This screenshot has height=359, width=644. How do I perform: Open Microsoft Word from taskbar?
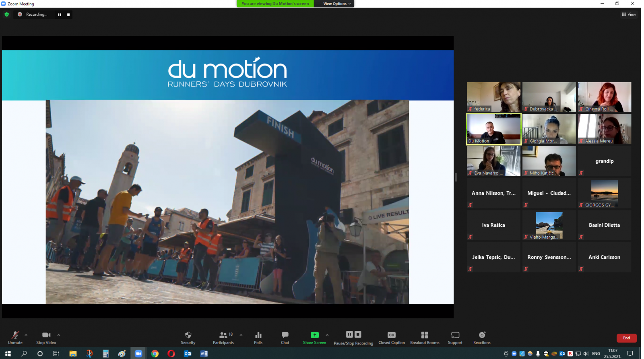pyautogui.click(x=204, y=353)
